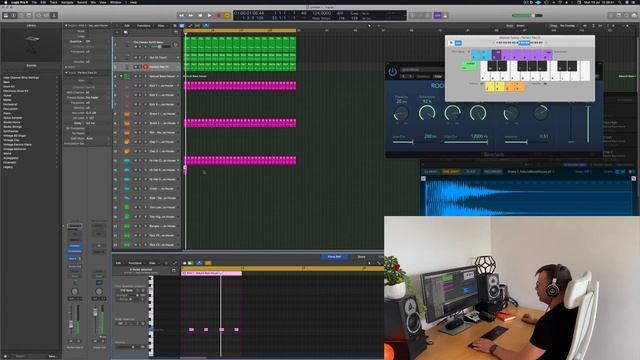Click the yellow cycle range in ruler

tap(240, 31)
